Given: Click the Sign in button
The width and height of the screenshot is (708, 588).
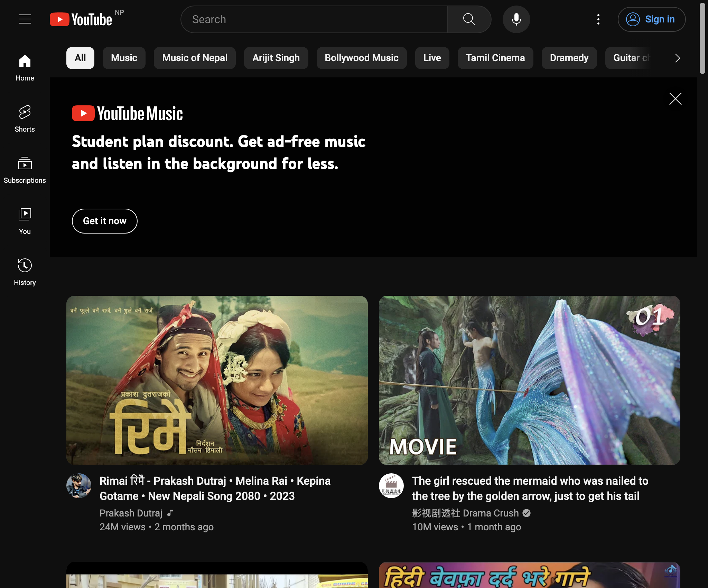Looking at the screenshot, I should tap(652, 19).
